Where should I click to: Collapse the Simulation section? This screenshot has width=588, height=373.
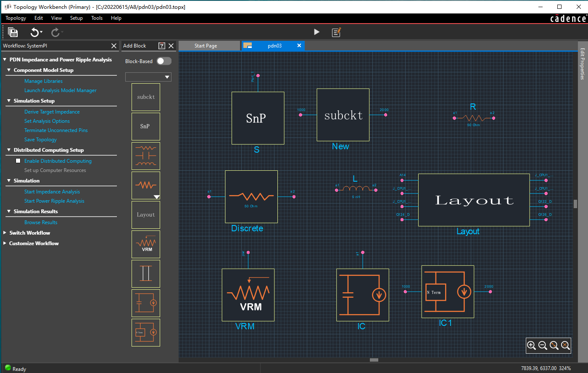[9, 181]
